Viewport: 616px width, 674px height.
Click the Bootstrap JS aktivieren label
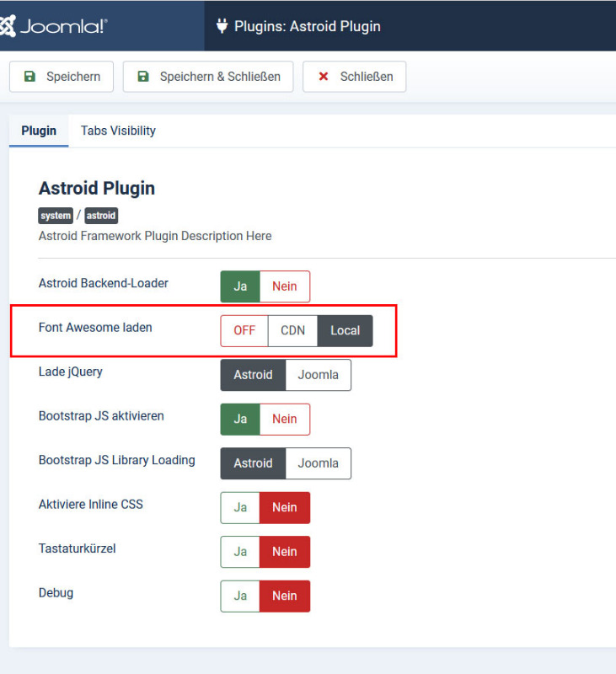[x=101, y=416]
